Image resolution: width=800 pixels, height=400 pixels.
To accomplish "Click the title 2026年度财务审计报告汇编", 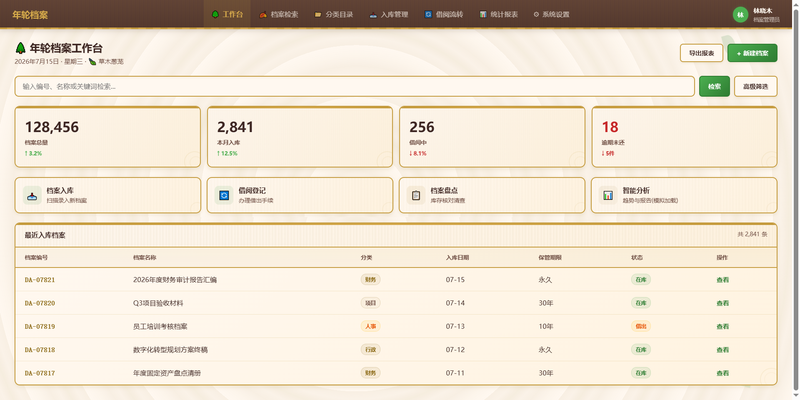I will click(x=175, y=280).
